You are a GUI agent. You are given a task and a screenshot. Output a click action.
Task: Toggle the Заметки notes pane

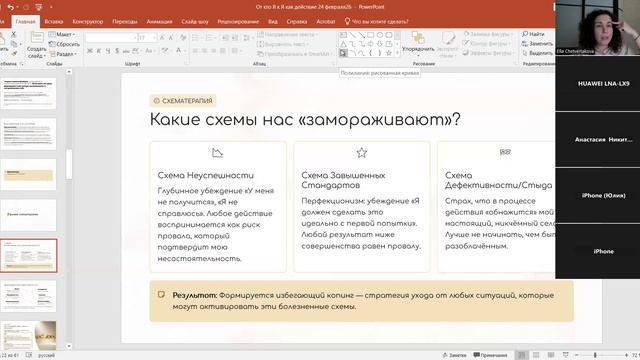point(454,355)
